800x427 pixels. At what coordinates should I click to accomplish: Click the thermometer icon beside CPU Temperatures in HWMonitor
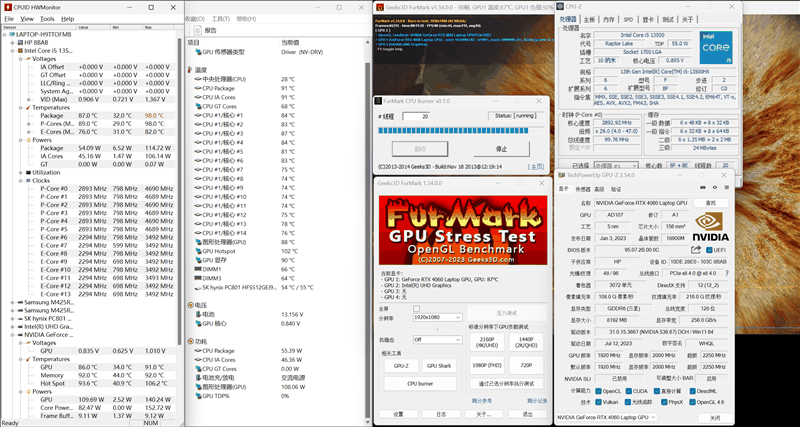[29, 108]
